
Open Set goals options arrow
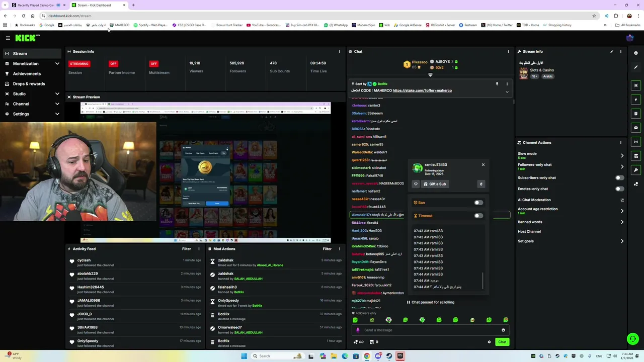pyautogui.click(x=622, y=241)
